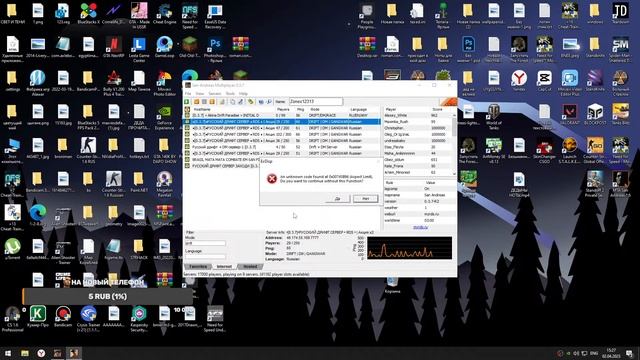Sort servers by the Ping column header

(x=301, y=109)
